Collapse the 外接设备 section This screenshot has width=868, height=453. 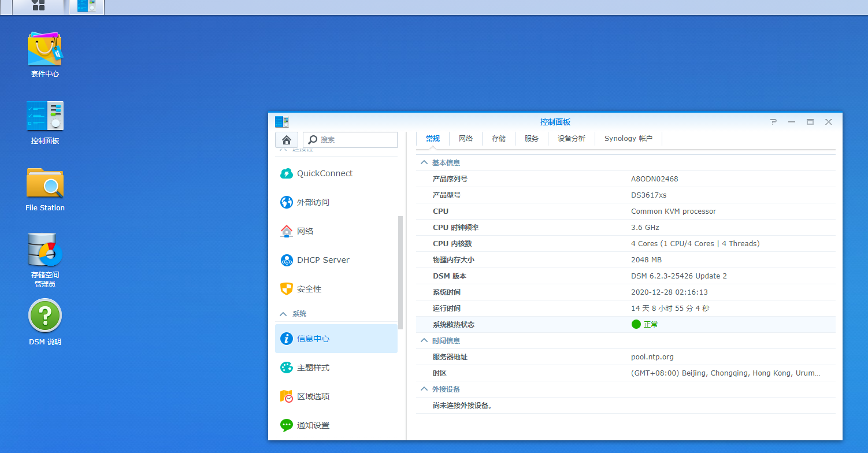point(424,389)
